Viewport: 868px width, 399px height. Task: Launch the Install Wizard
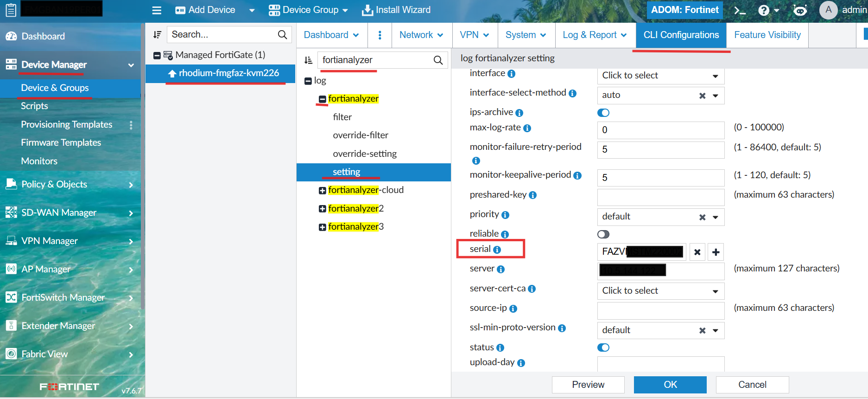point(396,10)
